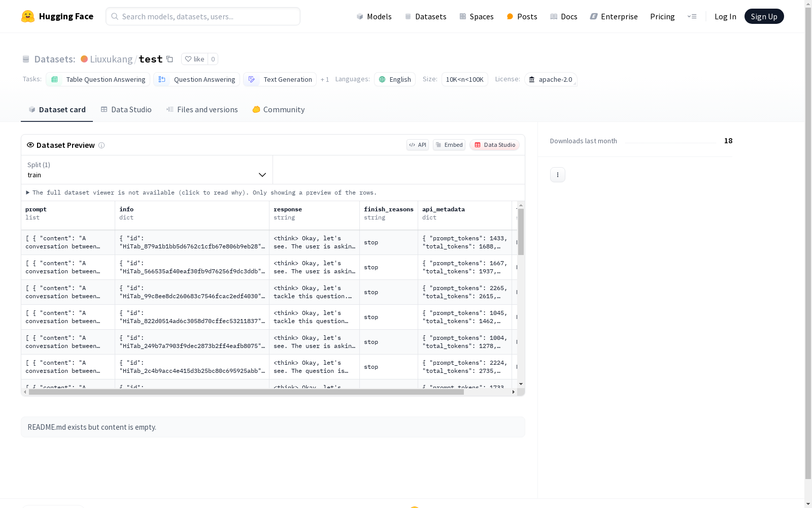Expand the full dataset viewer unavailable notice

(x=201, y=193)
